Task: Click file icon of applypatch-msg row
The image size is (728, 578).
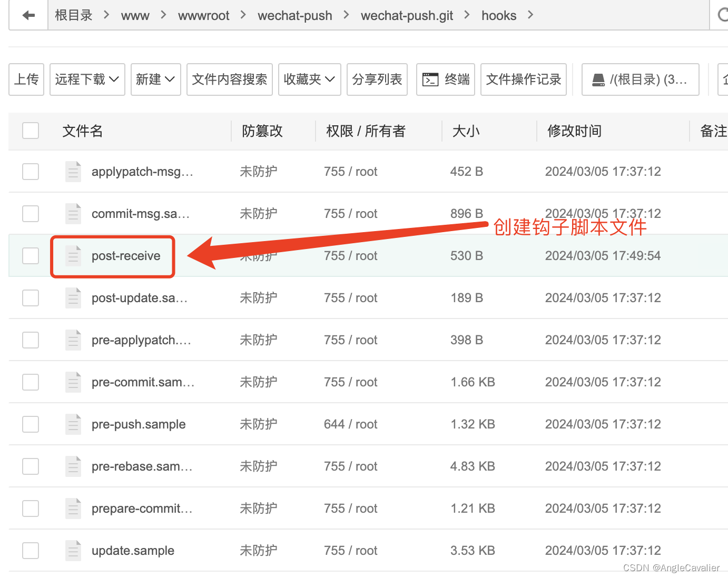Action: click(73, 172)
